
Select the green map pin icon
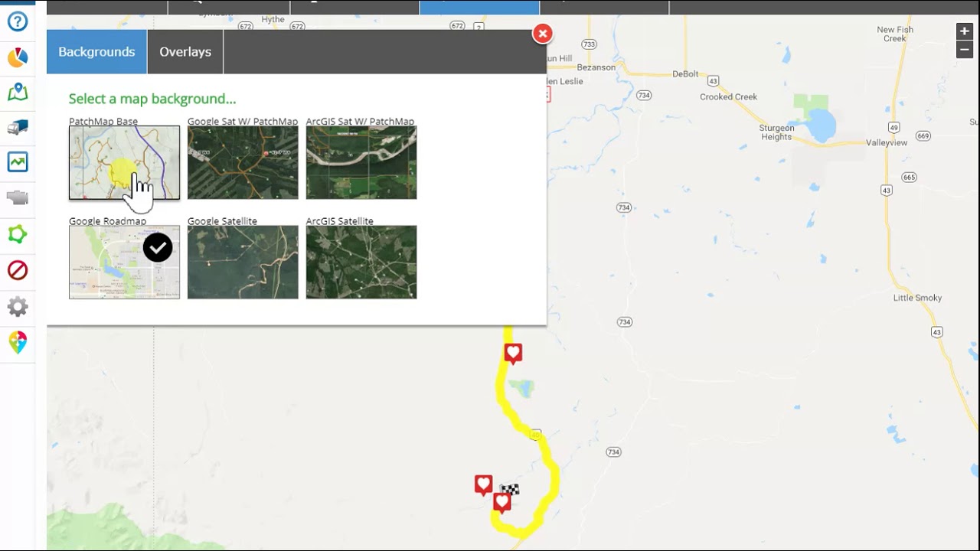click(18, 93)
